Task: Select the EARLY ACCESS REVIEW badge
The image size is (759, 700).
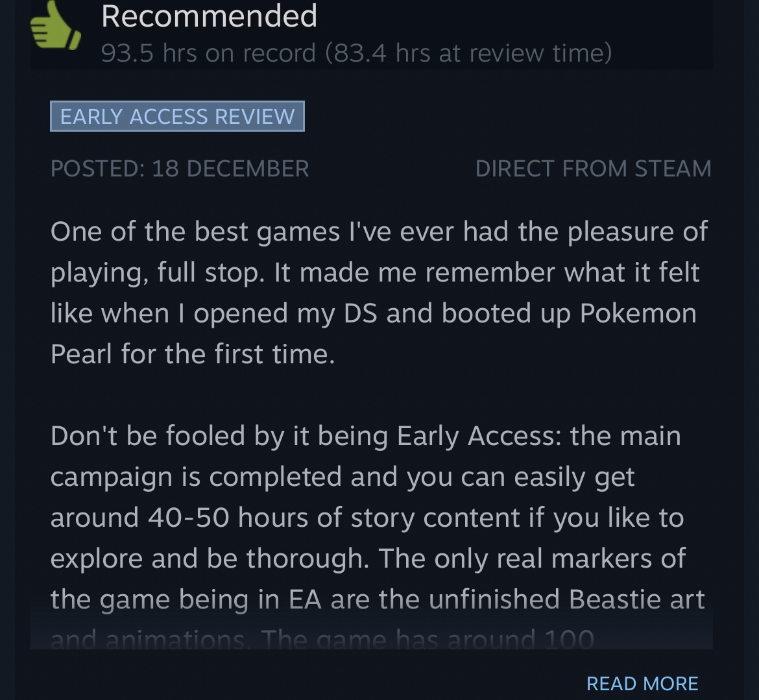Action: (x=177, y=116)
